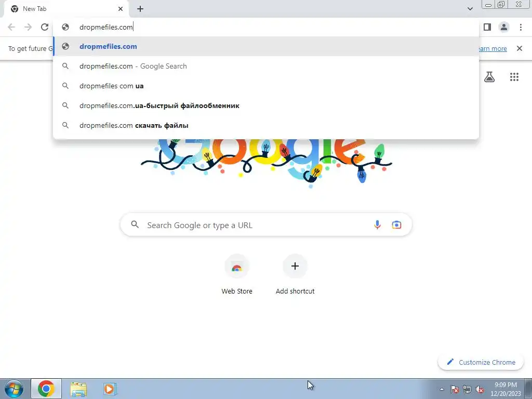Choose 'скачать файлы' suggestion
This screenshot has width=532, height=399.
tap(267, 125)
